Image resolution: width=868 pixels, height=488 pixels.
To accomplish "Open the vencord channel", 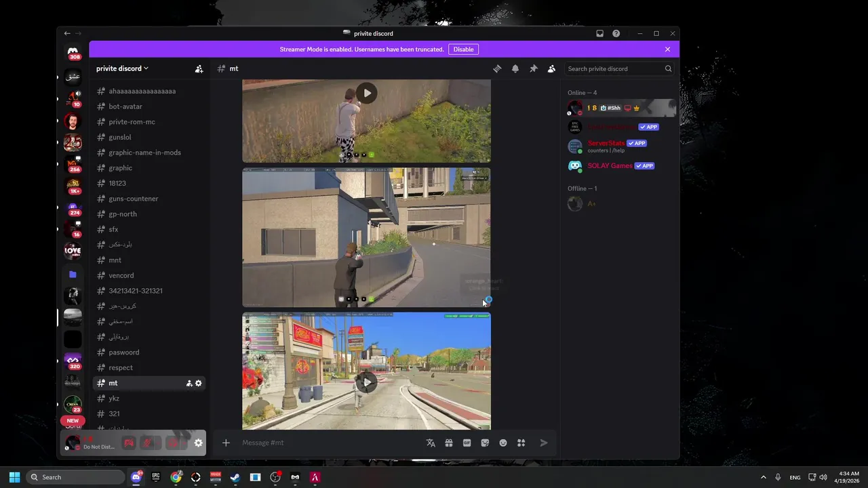I will (149, 275).
